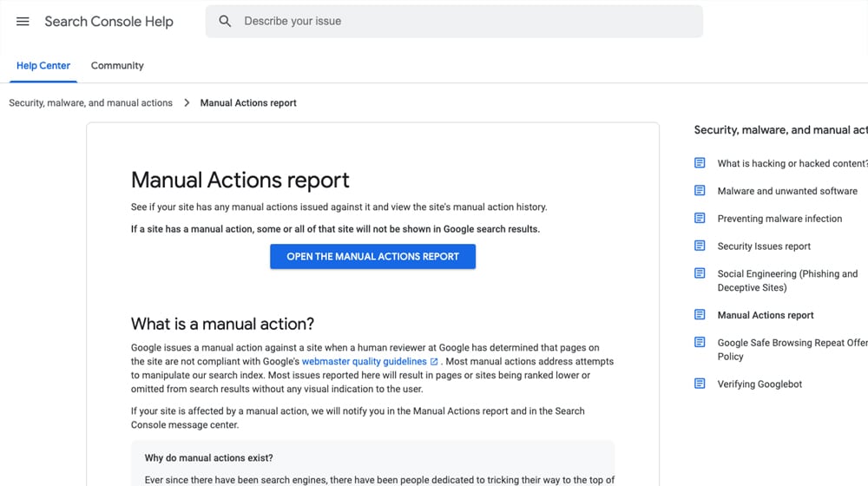Click the breadcrumb chevron arrow
The image size is (868, 486).
[x=187, y=103]
